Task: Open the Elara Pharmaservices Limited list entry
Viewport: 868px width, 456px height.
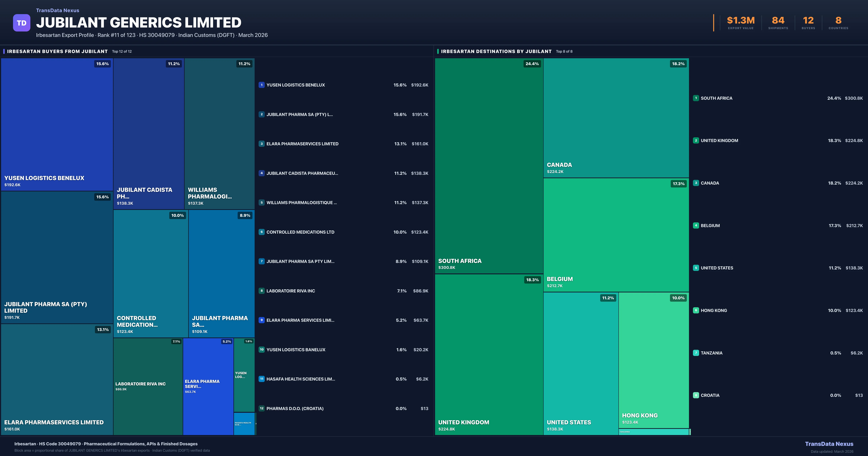Action: pos(302,144)
